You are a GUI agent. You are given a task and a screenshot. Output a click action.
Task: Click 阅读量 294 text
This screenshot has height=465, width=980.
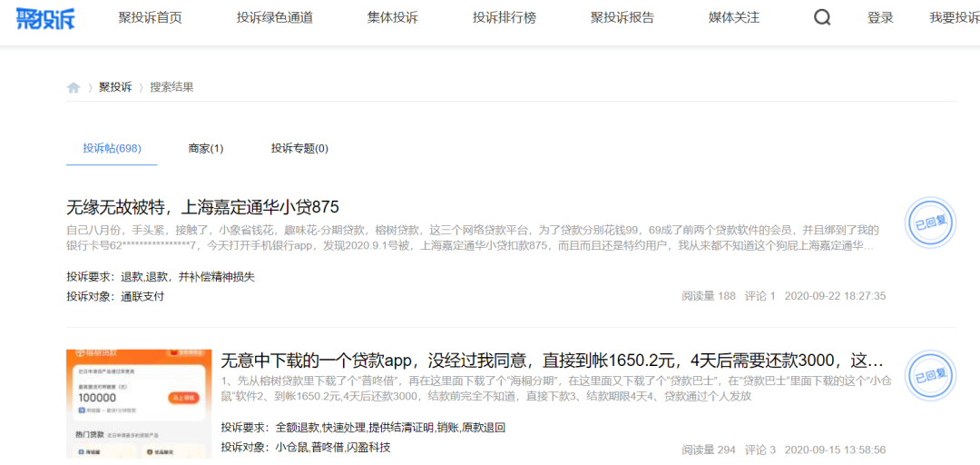click(709, 450)
